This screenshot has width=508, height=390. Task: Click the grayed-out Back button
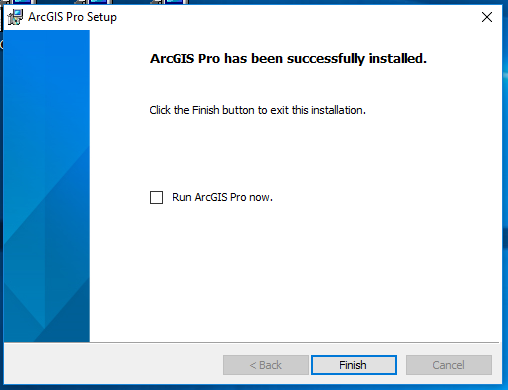pos(266,365)
